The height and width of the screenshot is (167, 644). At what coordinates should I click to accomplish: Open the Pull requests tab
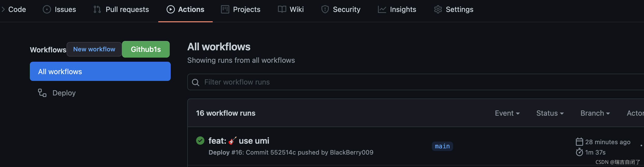point(121,9)
